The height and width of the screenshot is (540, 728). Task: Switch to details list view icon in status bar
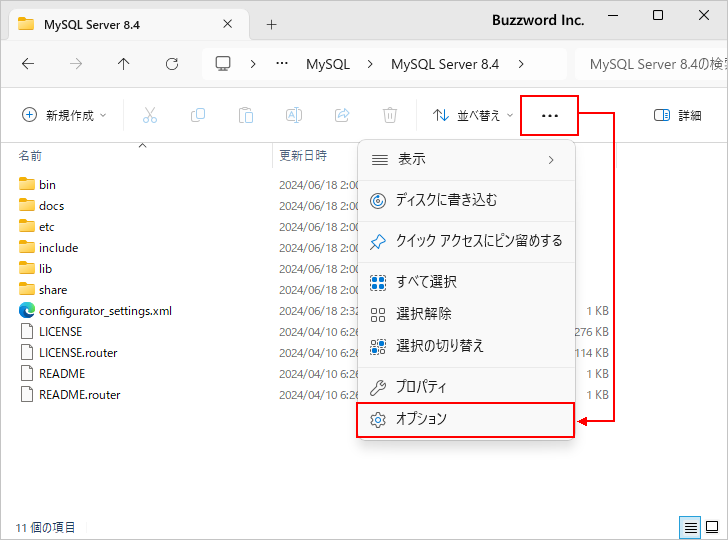690,527
